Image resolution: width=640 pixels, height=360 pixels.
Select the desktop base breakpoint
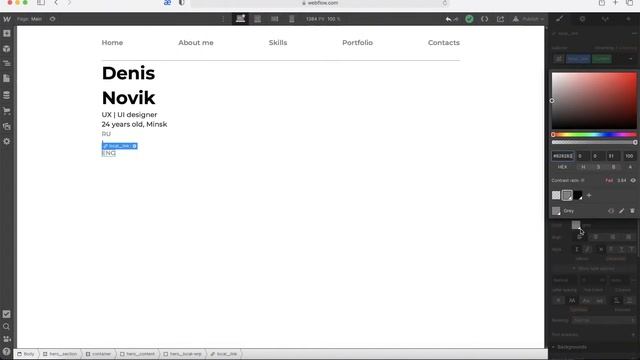240,19
